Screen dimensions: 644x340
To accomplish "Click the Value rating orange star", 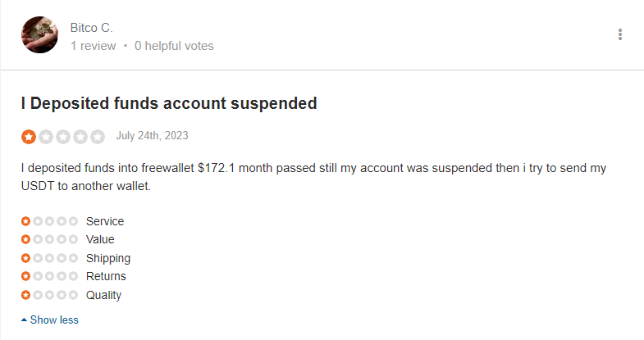I will click(x=26, y=239).
